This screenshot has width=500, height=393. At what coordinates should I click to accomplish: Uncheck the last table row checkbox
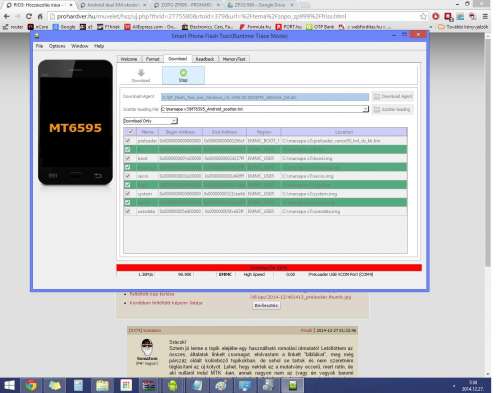pos(127,211)
